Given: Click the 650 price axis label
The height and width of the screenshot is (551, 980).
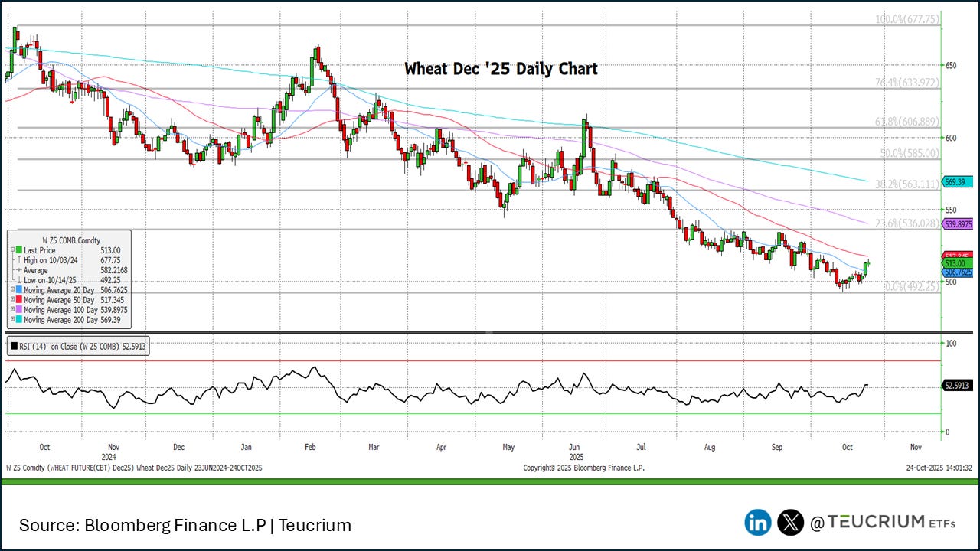Looking at the screenshot, I should click(x=952, y=66).
